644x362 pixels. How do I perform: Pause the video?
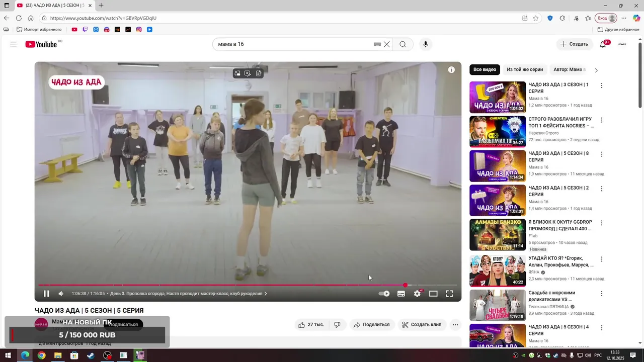point(46,294)
